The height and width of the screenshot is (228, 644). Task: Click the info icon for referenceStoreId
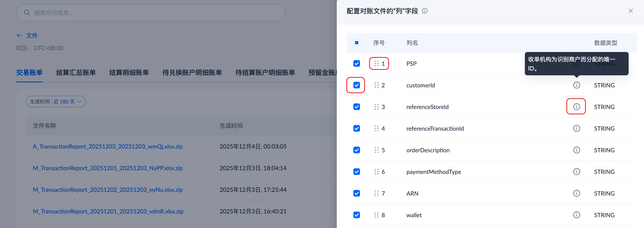[576, 107]
